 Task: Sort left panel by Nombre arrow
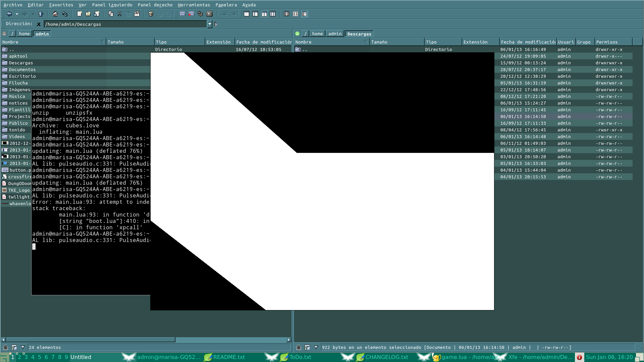tap(103, 42)
